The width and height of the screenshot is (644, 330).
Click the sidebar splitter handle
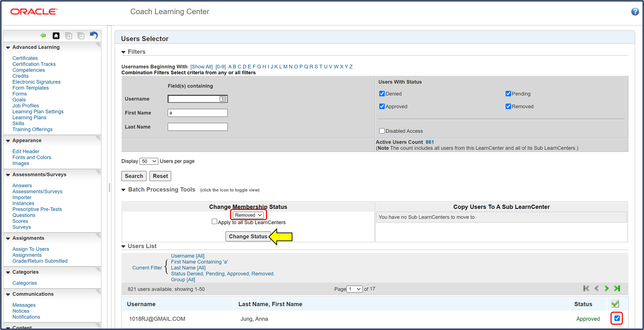[110, 187]
